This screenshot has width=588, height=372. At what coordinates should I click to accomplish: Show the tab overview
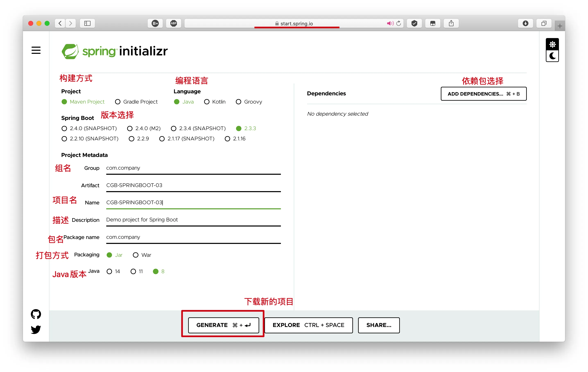(x=544, y=24)
